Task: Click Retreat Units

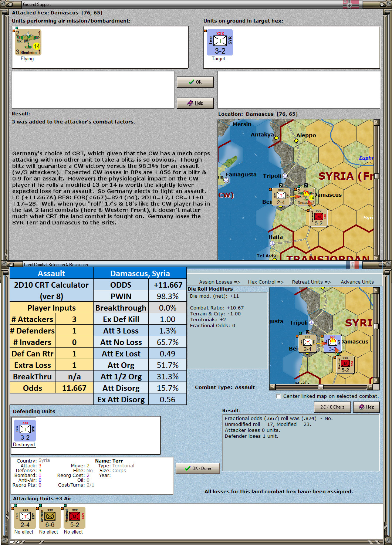Action: [311, 282]
